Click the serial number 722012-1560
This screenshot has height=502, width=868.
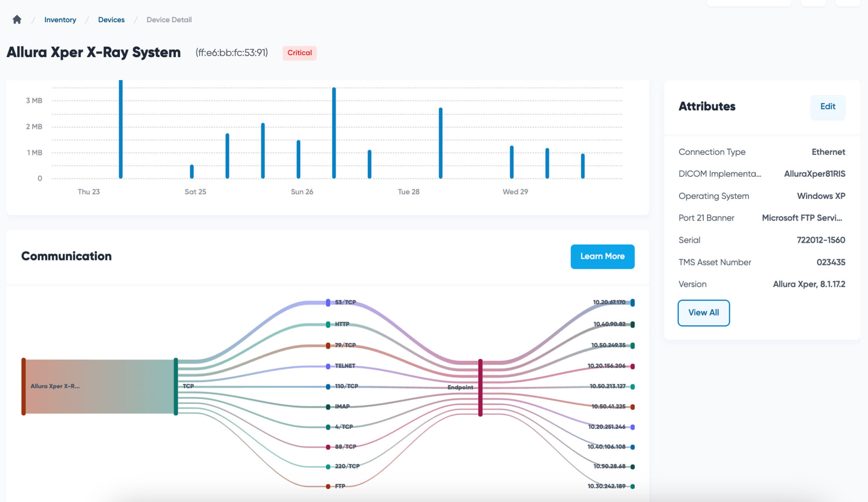click(x=821, y=240)
